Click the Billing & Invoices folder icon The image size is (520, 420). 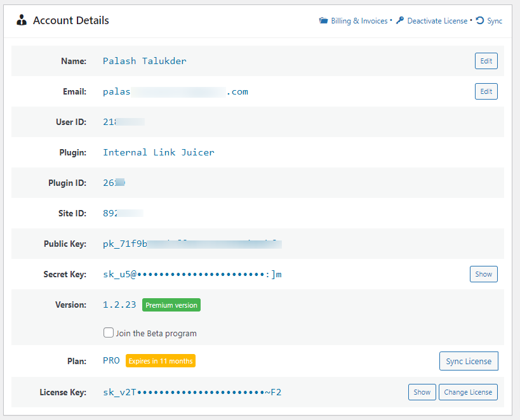point(323,21)
